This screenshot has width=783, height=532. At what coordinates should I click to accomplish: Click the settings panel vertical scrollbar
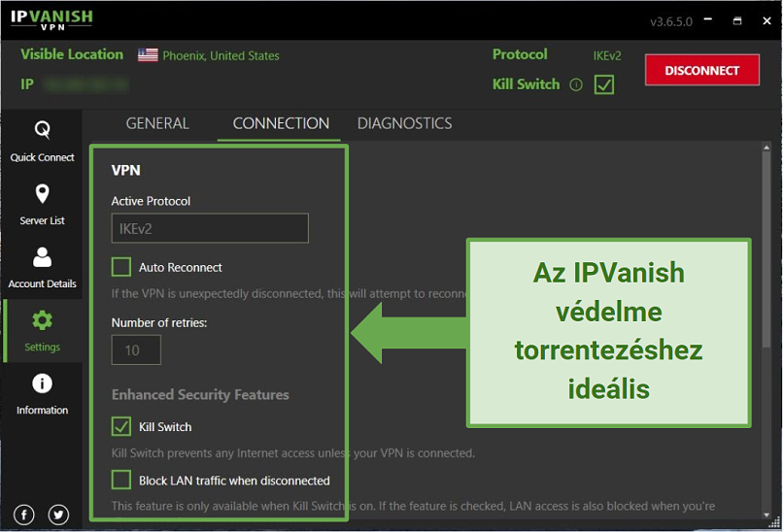(x=766, y=249)
